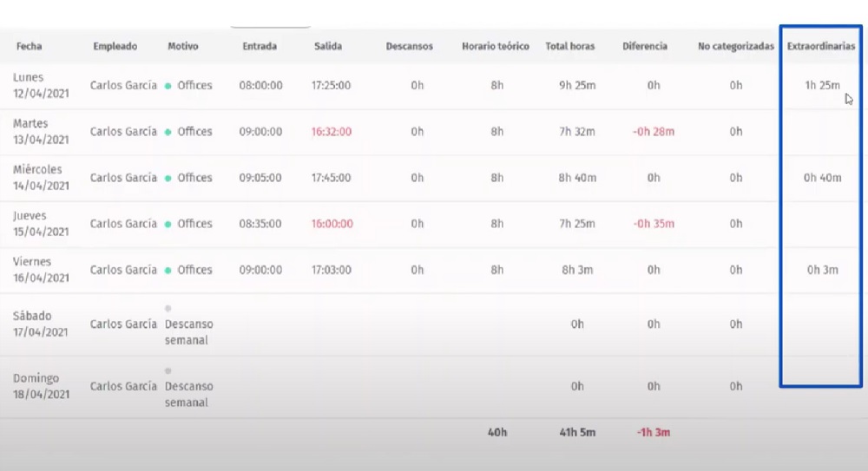Viewport: 868px width, 471px height.
Task: Click the red 16:32:00 exit time
Action: (332, 132)
